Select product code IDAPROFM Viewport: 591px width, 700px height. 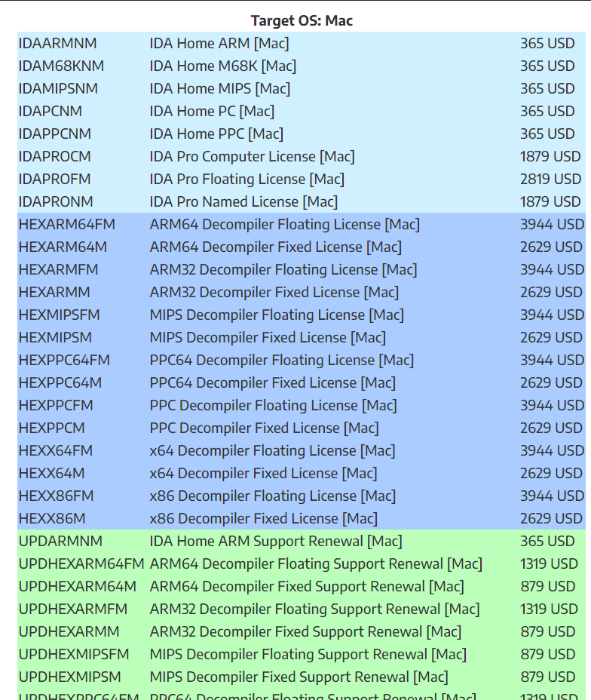coord(54,179)
